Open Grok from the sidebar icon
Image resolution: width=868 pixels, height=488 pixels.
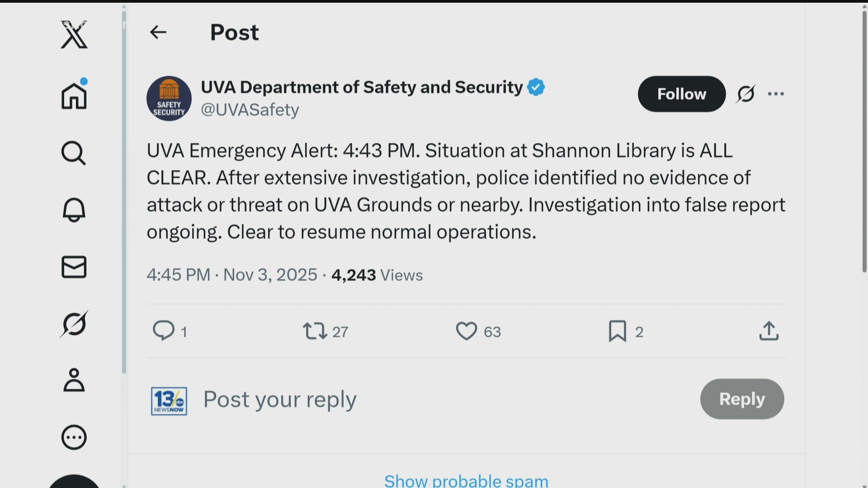pyautogui.click(x=74, y=323)
